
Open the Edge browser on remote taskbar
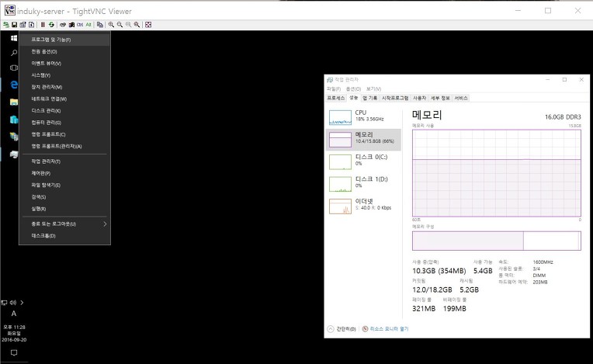[x=13, y=84]
